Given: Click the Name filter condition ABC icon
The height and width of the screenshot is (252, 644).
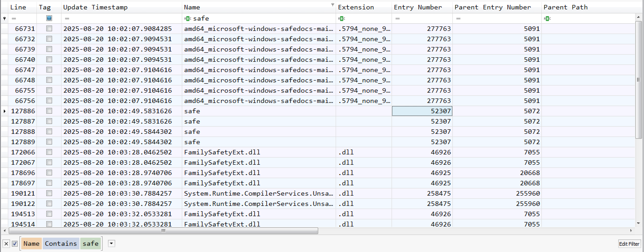Looking at the screenshot, I should click(188, 19).
